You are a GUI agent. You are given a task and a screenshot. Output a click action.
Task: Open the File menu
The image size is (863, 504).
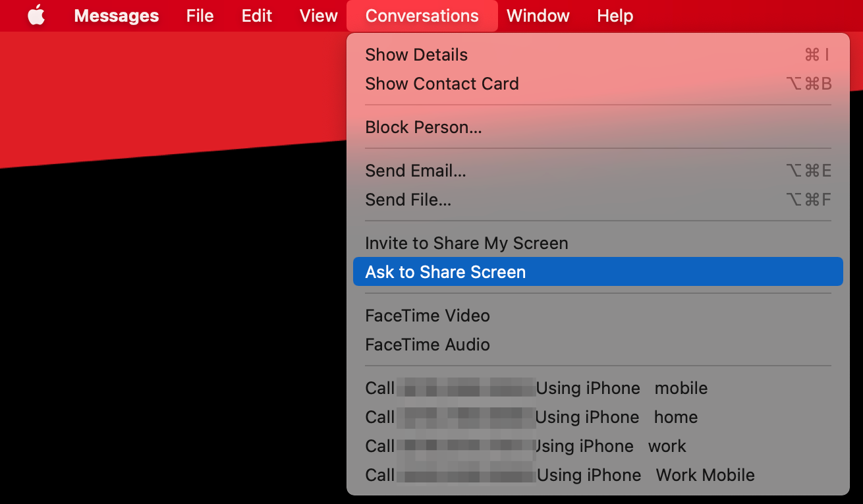click(x=200, y=16)
